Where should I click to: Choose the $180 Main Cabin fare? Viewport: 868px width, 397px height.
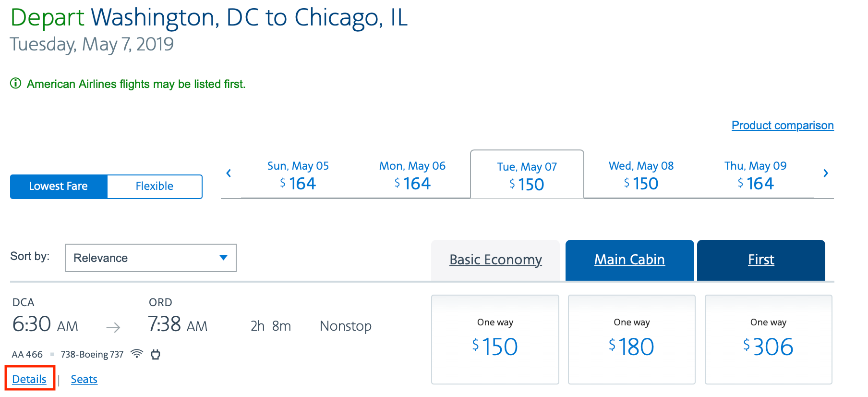point(631,339)
